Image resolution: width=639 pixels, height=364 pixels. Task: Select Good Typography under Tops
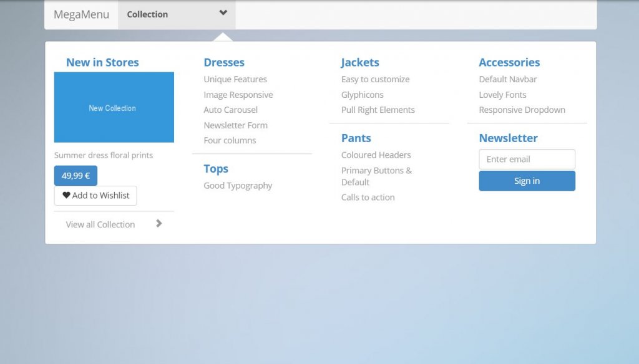pos(238,185)
